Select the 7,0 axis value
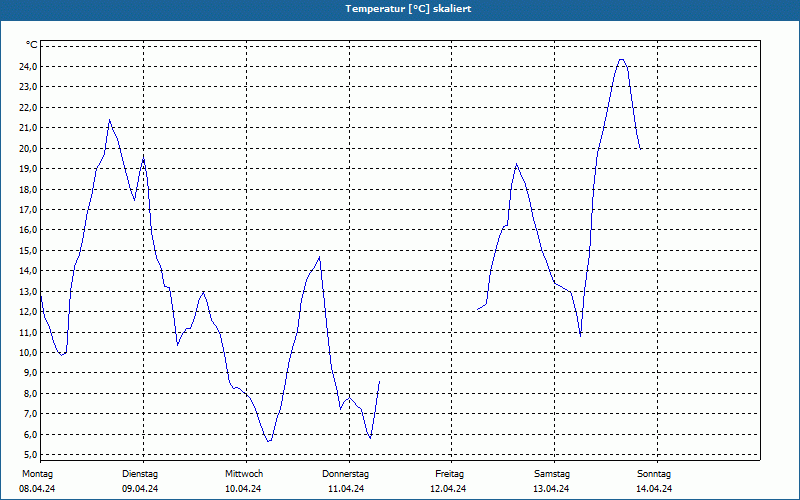Screen dimensions: 800x500 pos(30,414)
